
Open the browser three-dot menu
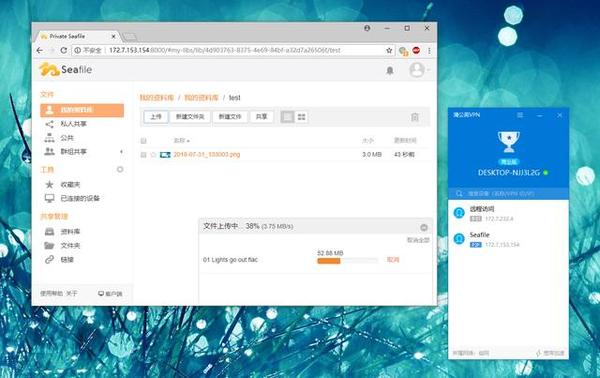tap(430, 51)
